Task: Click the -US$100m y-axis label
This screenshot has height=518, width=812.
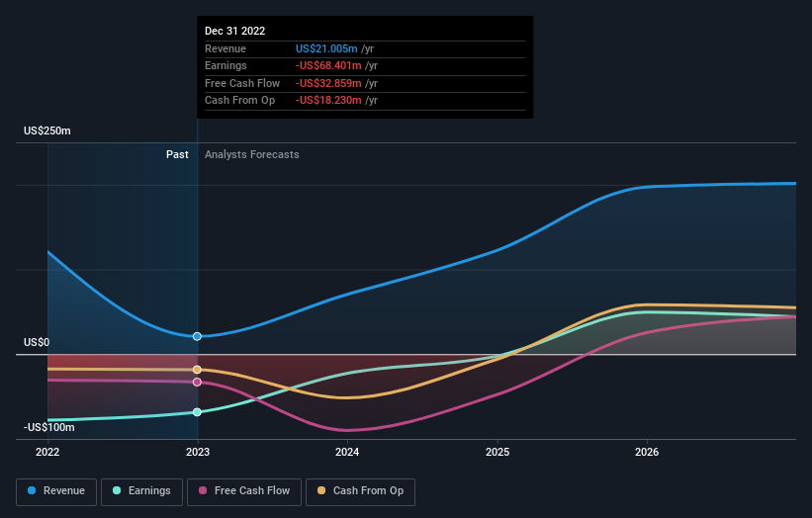Action: point(49,427)
